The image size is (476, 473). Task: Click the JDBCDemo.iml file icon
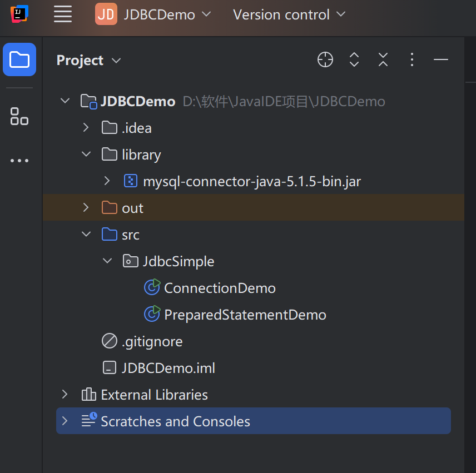pyautogui.click(x=110, y=368)
